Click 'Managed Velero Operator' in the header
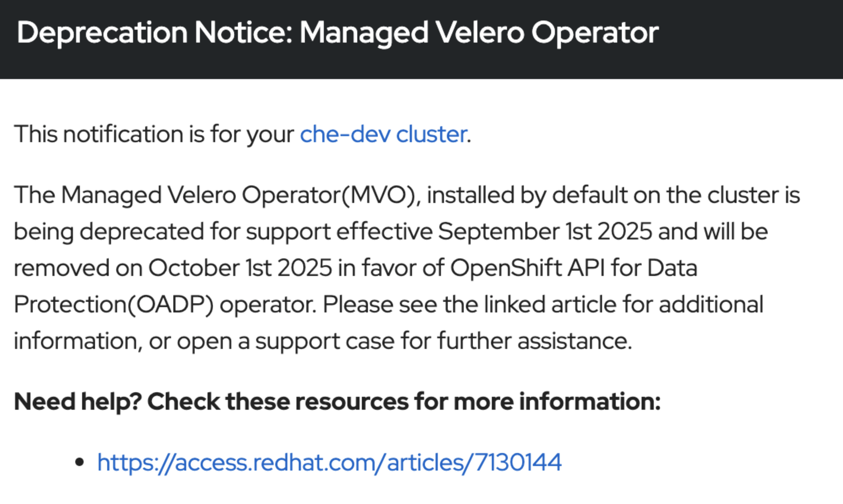This screenshot has width=843, height=504. click(479, 33)
